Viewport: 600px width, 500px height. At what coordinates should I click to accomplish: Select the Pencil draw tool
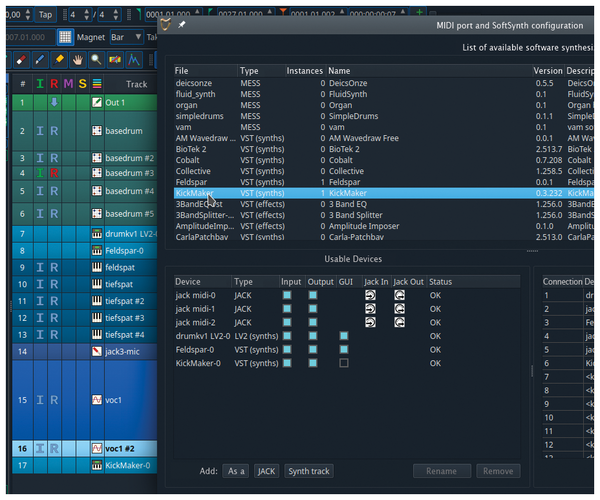click(x=40, y=60)
